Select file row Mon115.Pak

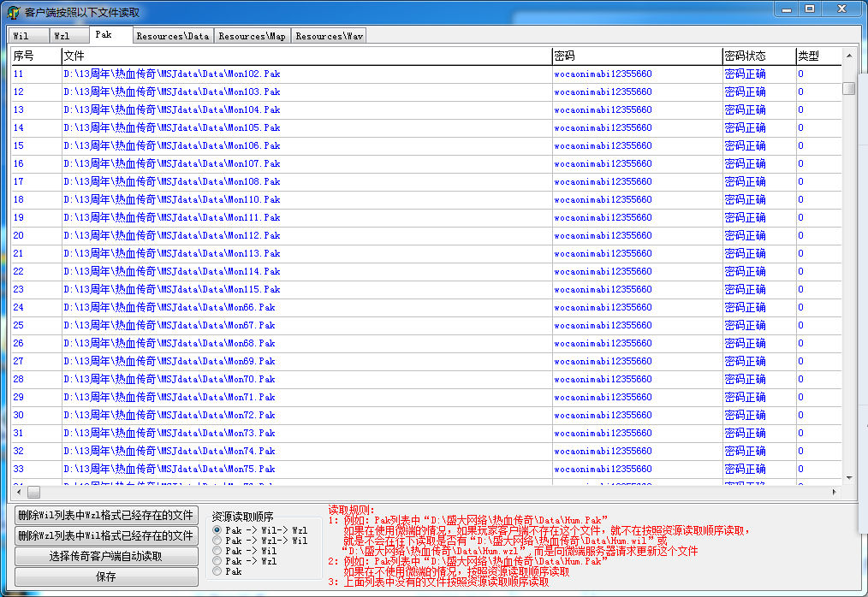[x=426, y=289]
